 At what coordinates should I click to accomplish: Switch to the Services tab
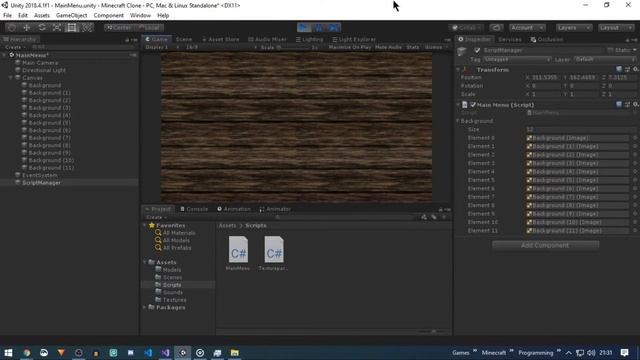point(510,40)
